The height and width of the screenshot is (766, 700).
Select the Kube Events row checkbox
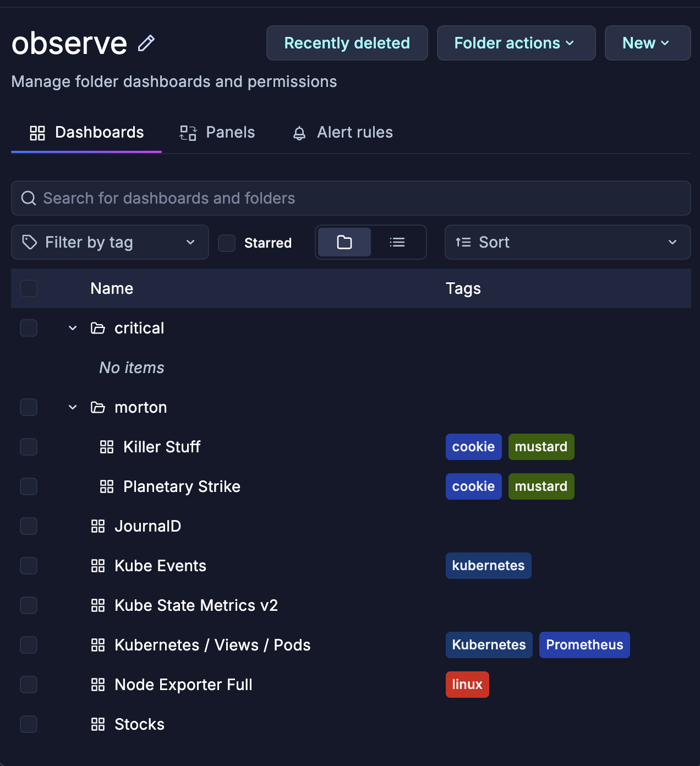coord(29,566)
